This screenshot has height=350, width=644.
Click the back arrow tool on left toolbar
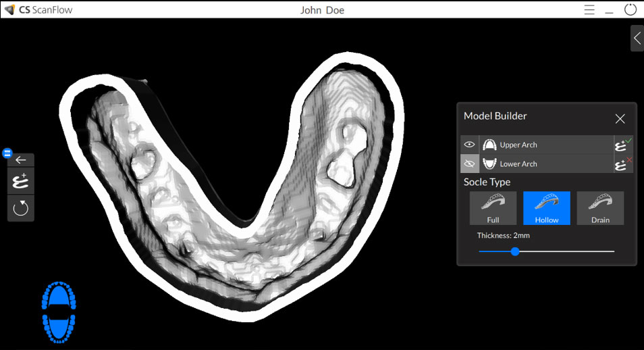coord(20,160)
